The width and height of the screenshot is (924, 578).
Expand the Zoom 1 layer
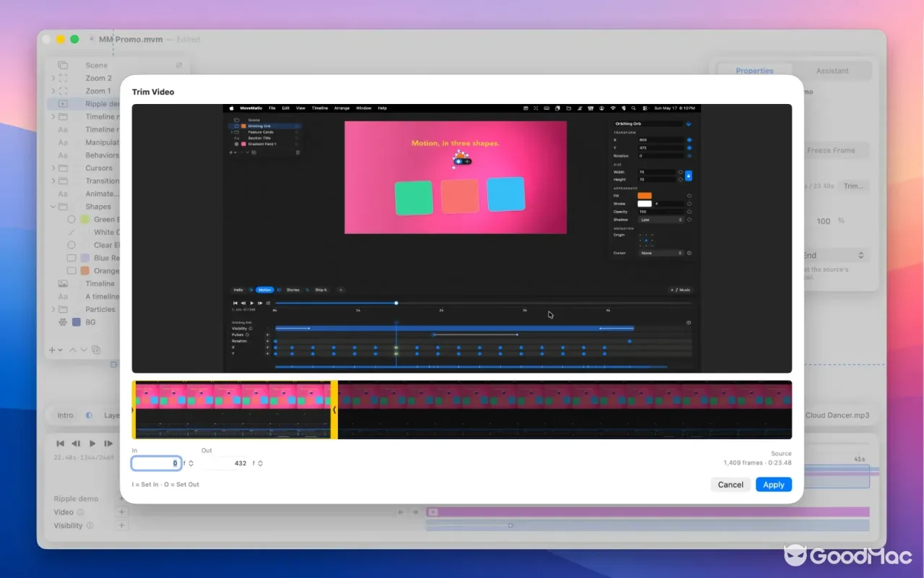coord(53,91)
